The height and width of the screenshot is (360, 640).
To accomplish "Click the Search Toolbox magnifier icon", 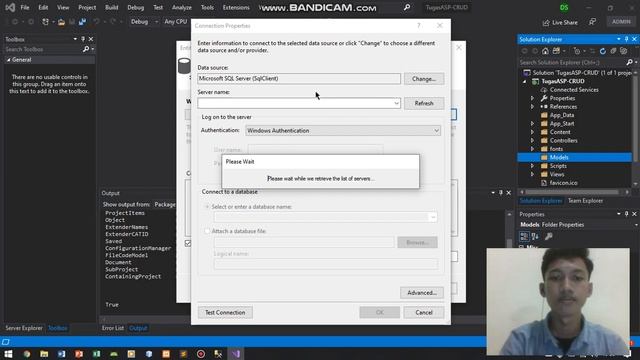I will [86, 49].
